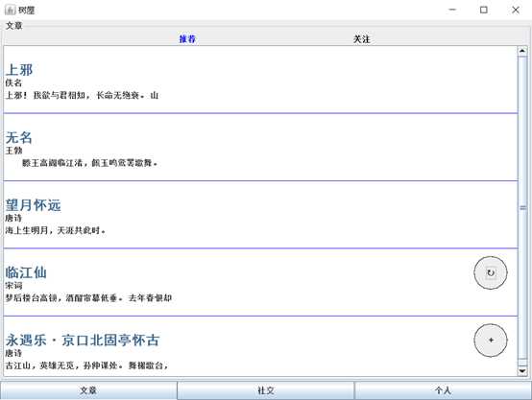
Task: Maximize the window
Action: [484, 10]
